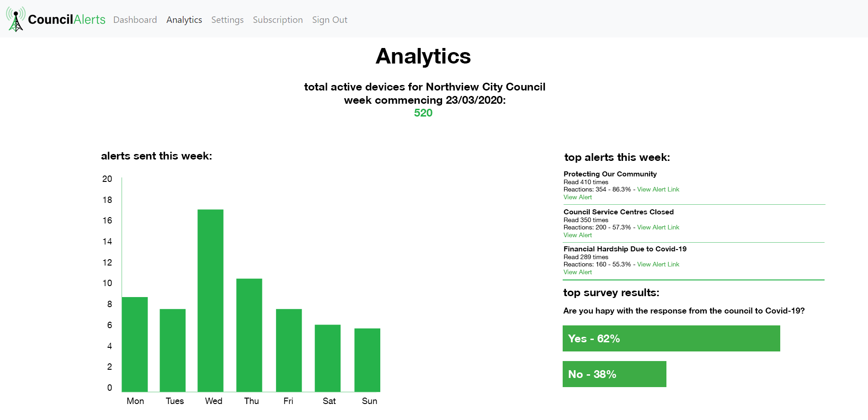Click the Protecting Our Community alert title
Viewport: 868px width, 420px height.
pos(610,174)
